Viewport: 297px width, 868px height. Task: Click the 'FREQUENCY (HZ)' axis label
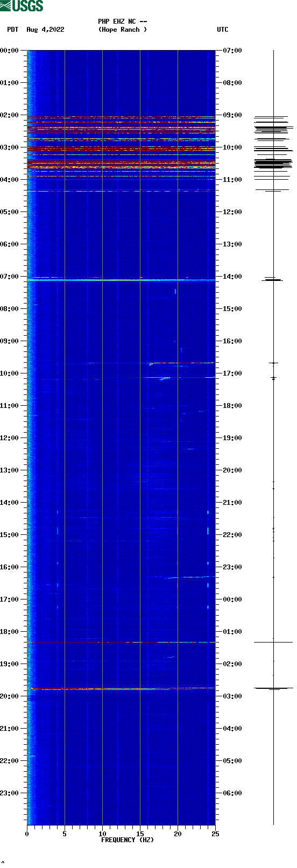128,839
